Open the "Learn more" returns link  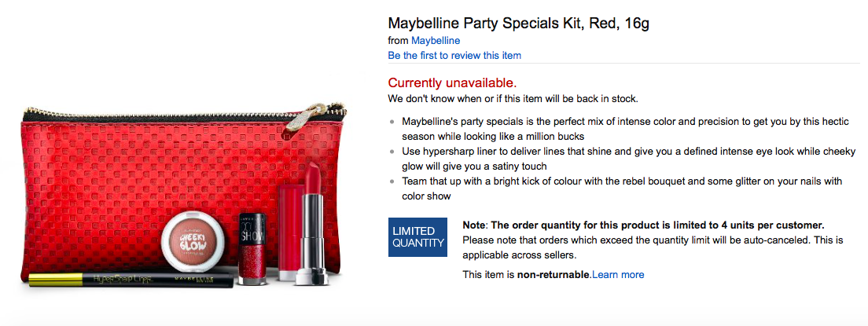618,274
